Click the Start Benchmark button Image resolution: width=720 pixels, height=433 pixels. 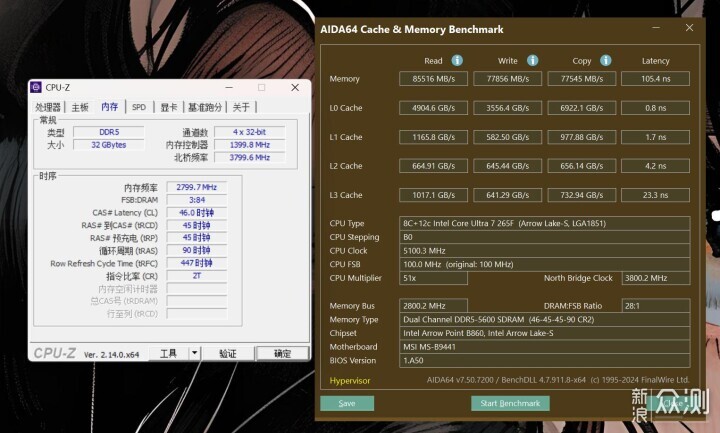pyautogui.click(x=510, y=403)
